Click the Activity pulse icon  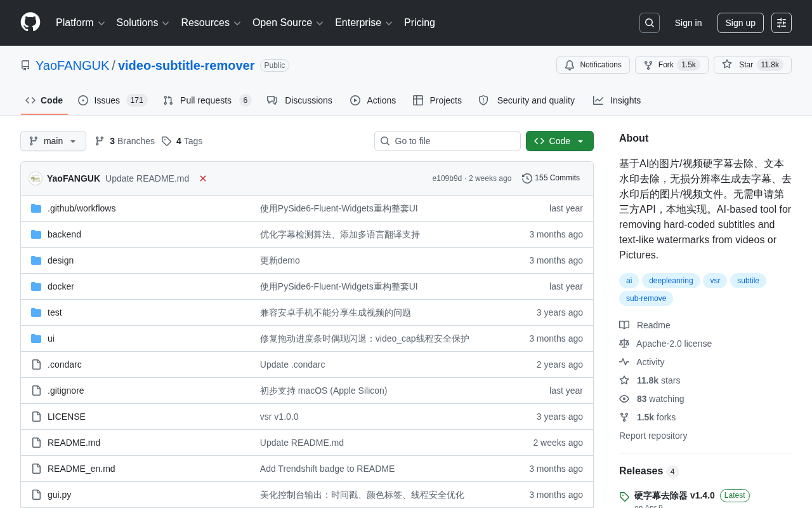pyautogui.click(x=624, y=362)
